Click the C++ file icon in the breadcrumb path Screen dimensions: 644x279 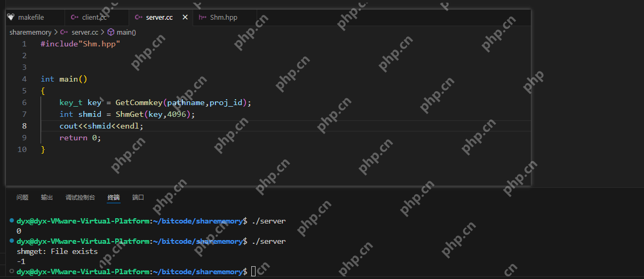coord(65,32)
